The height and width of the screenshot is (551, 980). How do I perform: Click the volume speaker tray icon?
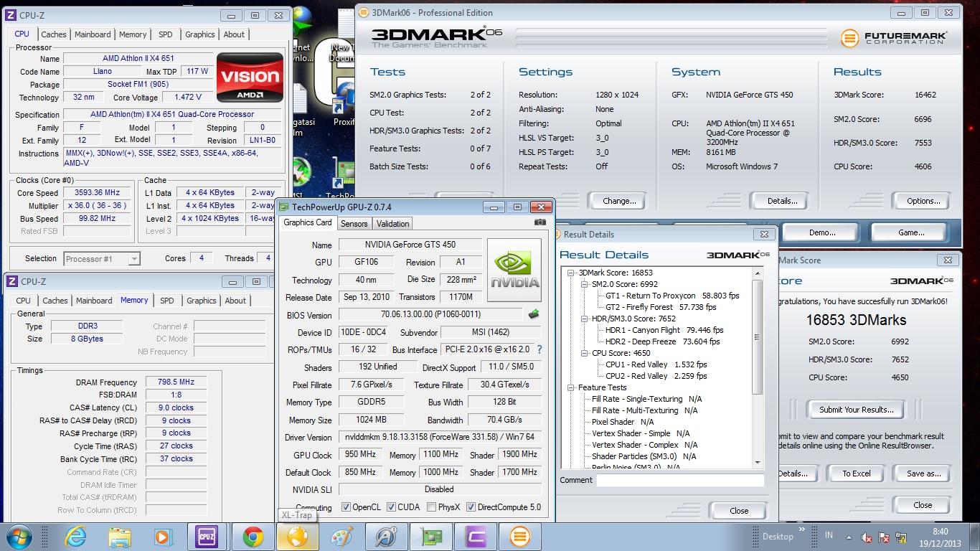867,537
